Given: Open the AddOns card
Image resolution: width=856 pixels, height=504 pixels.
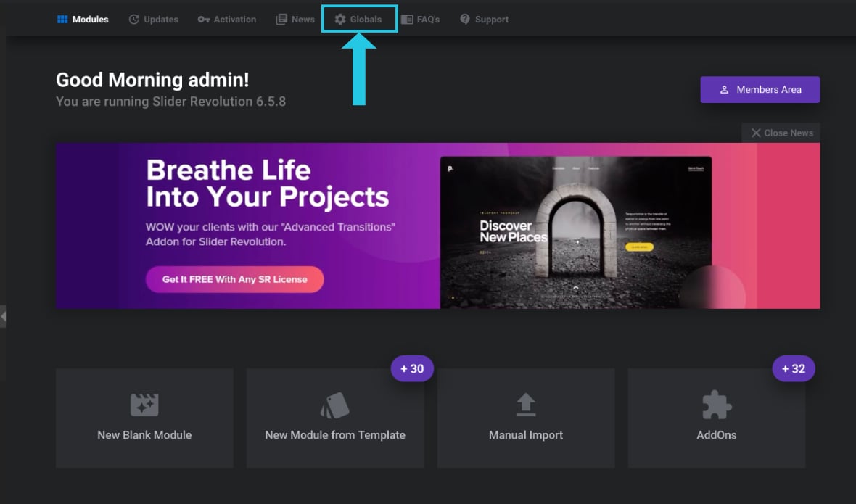Looking at the screenshot, I should pyautogui.click(x=716, y=418).
